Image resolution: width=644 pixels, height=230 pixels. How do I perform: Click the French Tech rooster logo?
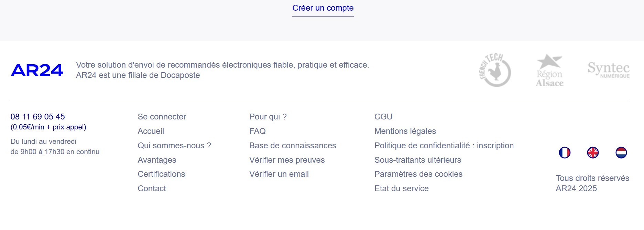pyautogui.click(x=495, y=70)
